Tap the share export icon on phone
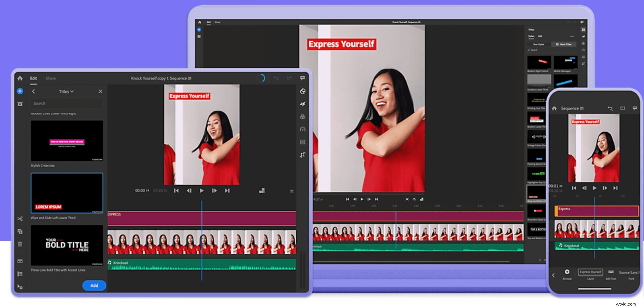 623,108
